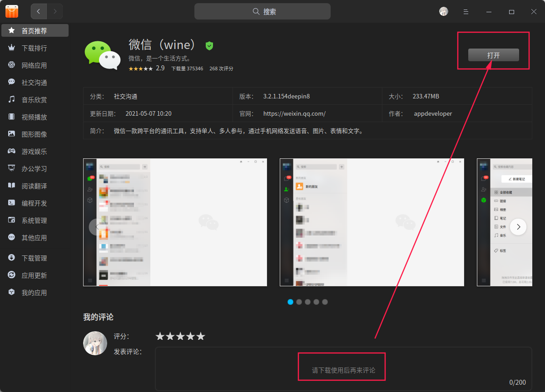Select the 办公学习 category
This screenshot has width=545, height=392.
pyautogui.click(x=35, y=169)
